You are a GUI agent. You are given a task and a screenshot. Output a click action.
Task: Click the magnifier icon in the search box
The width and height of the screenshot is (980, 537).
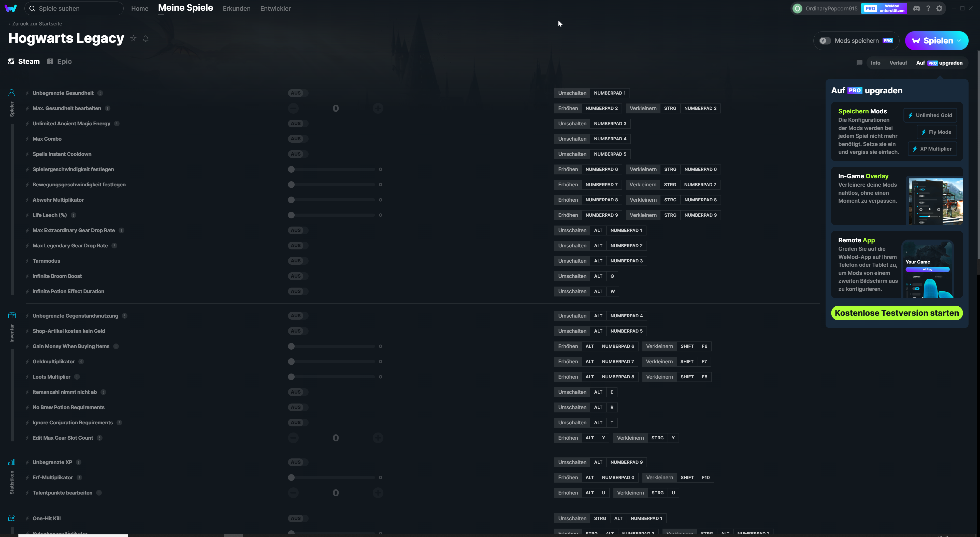(x=32, y=8)
